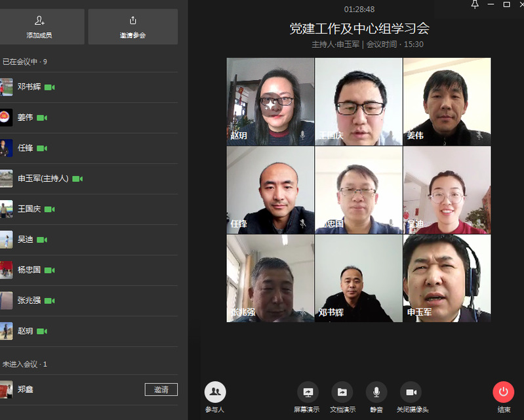Viewport: 524px width, 420px height.
Task: Click the video tile labeled 邓书辉
Action: tap(358, 278)
